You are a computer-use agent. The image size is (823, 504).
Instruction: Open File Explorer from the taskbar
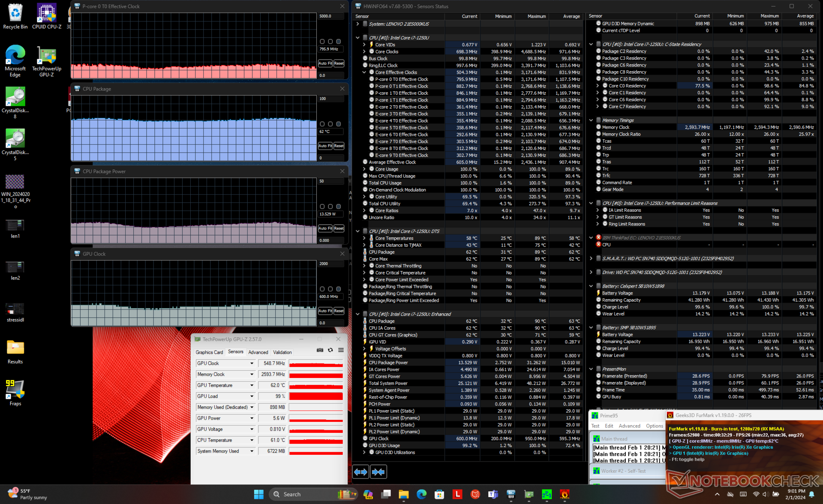pyautogui.click(x=403, y=494)
